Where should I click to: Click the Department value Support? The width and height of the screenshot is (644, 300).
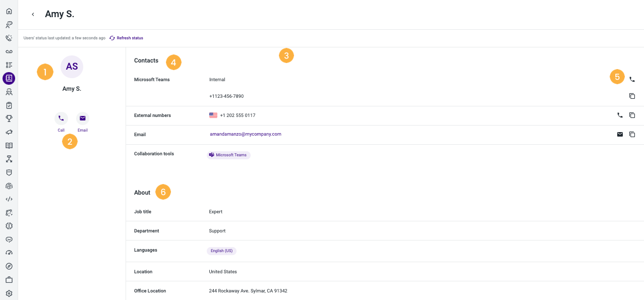[x=217, y=231]
